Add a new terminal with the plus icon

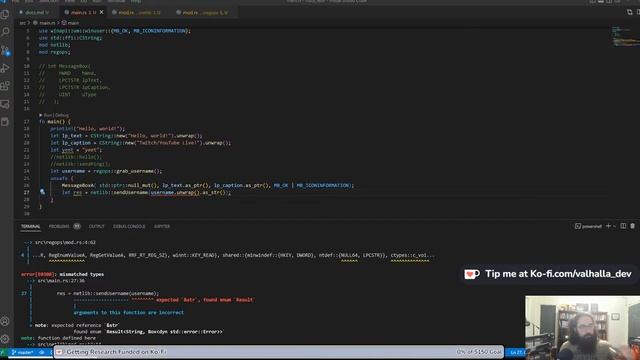pos(608,226)
